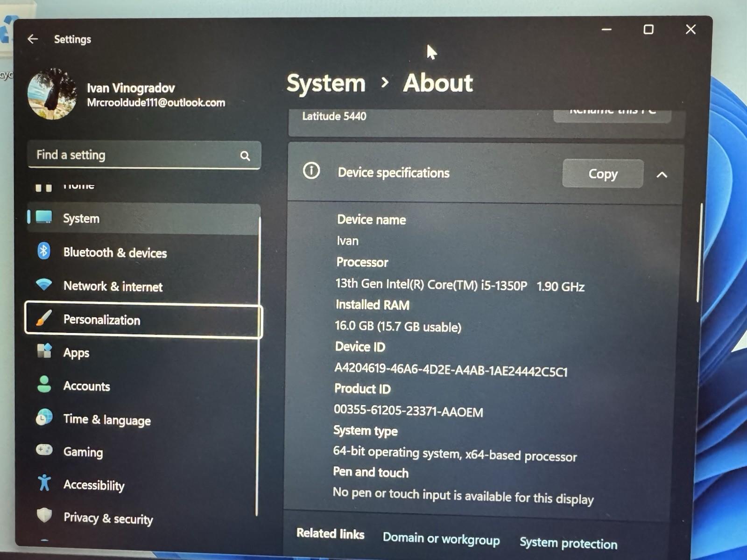
Task: Open Domain or workgroup link
Action: [x=441, y=539]
